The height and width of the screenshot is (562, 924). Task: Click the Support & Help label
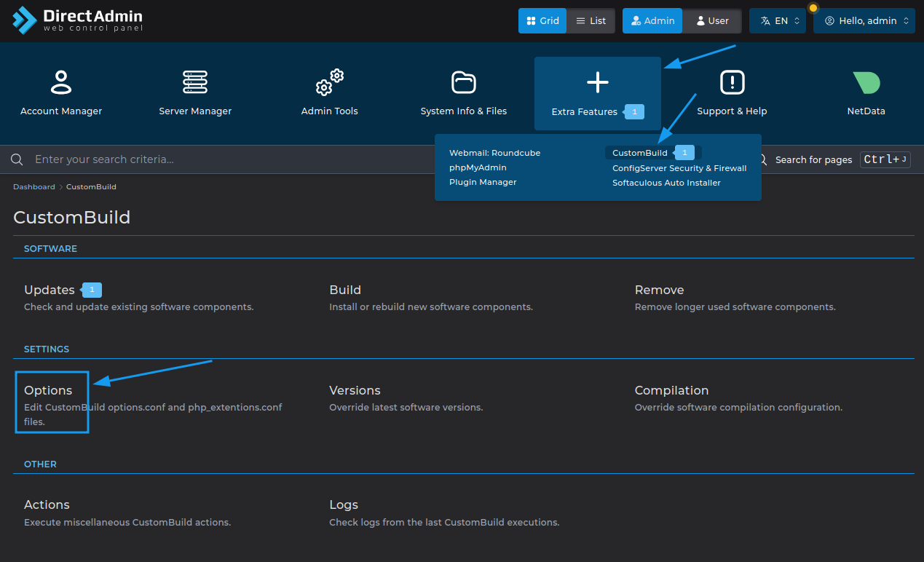(x=732, y=111)
